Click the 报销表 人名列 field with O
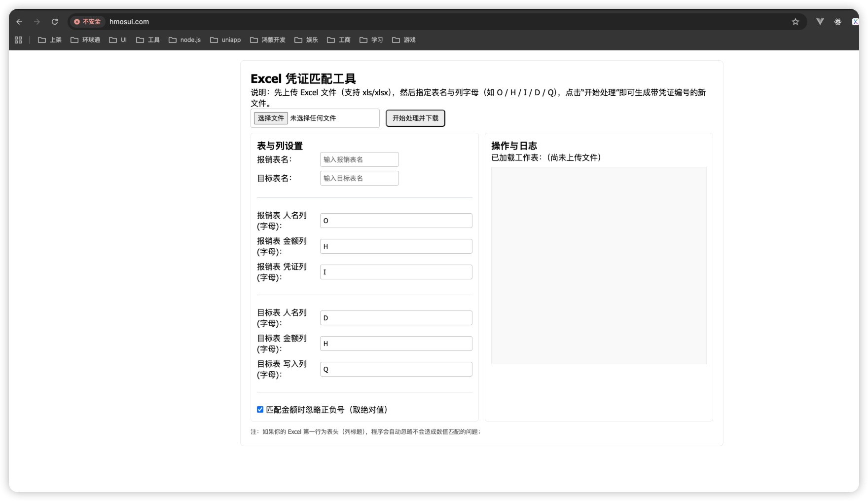Viewport: 868px width, 501px height. 396,221
